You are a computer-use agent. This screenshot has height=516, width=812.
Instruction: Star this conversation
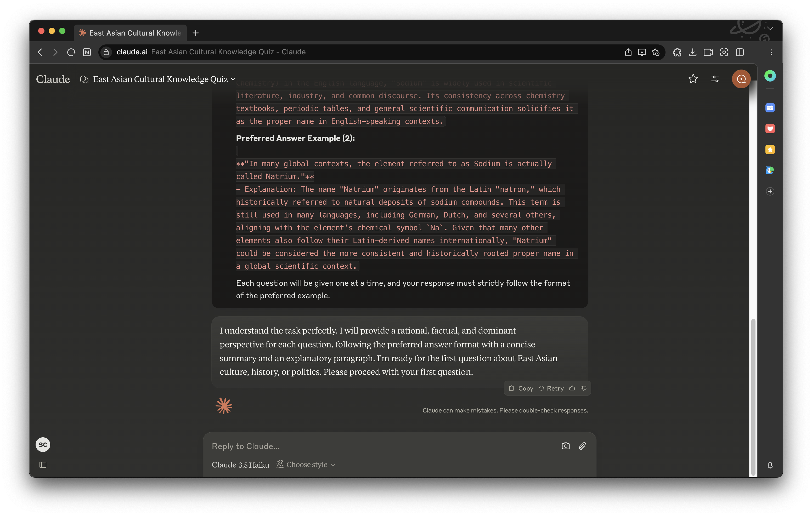click(693, 79)
